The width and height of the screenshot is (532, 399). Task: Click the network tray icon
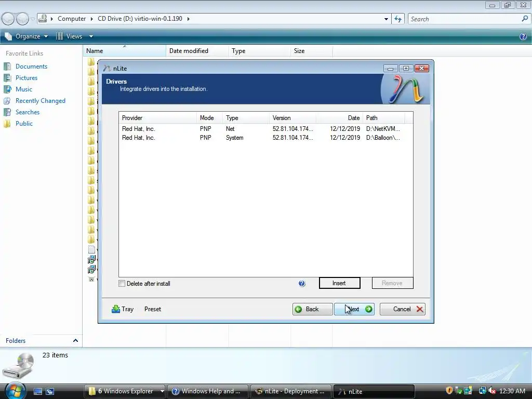coord(482,391)
